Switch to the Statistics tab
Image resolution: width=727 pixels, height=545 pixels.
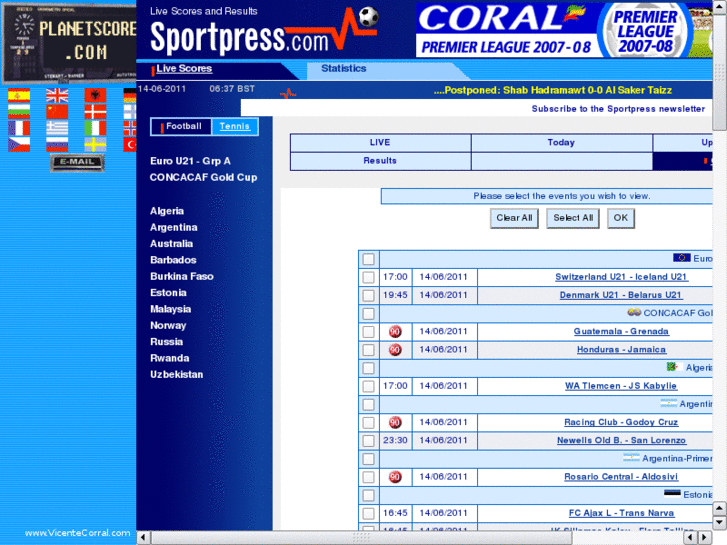[x=344, y=69]
